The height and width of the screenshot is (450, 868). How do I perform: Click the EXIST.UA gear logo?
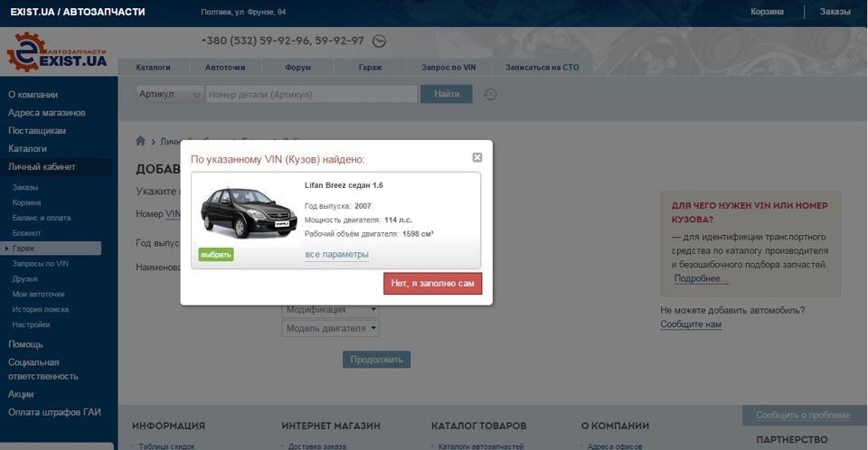click(x=56, y=52)
